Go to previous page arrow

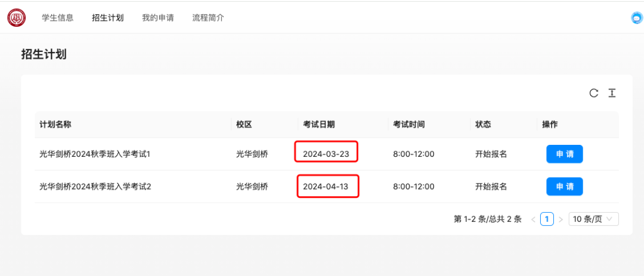click(533, 219)
